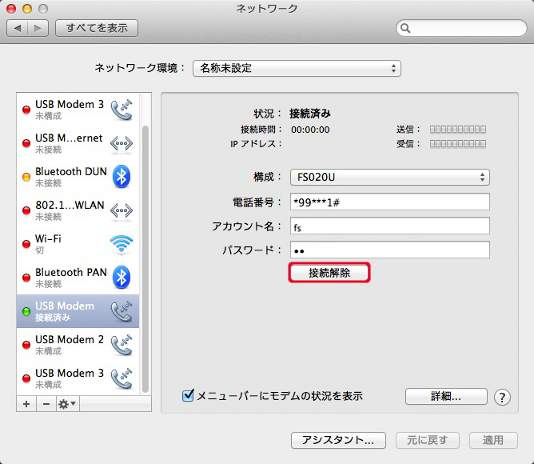The image size is (534, 464).
Task: Click the パスワード password field
Action: click(390, 250)
